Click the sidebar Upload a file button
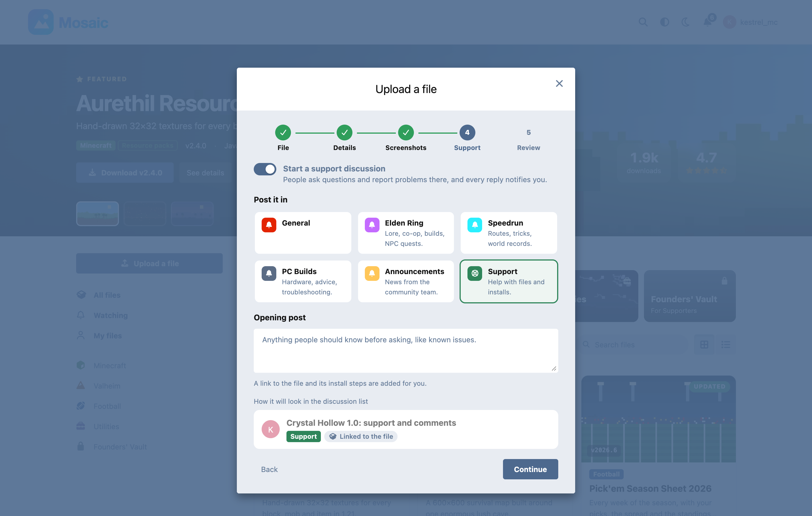The height and width of the screenshot is (516, 812). (x=149, y=263)
